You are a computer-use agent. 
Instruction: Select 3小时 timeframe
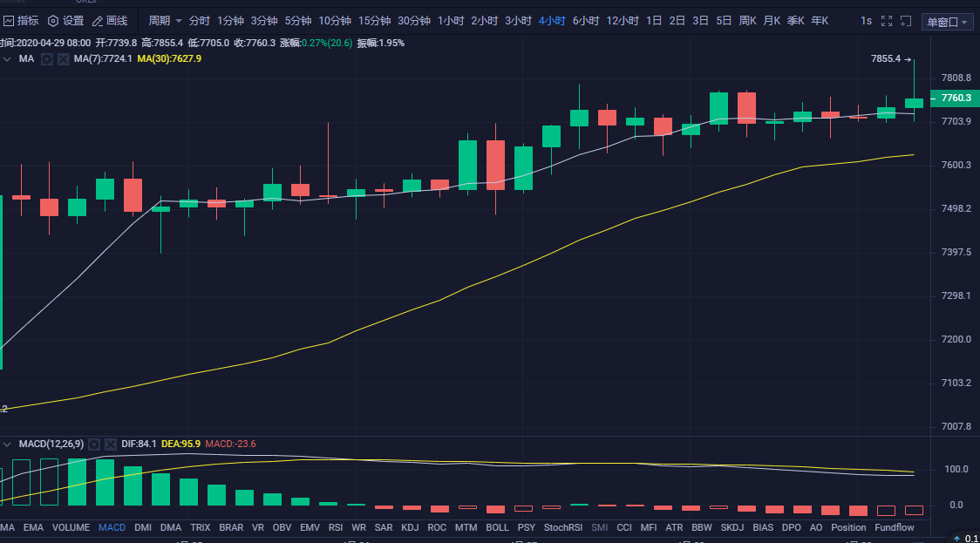click(518, 21)
